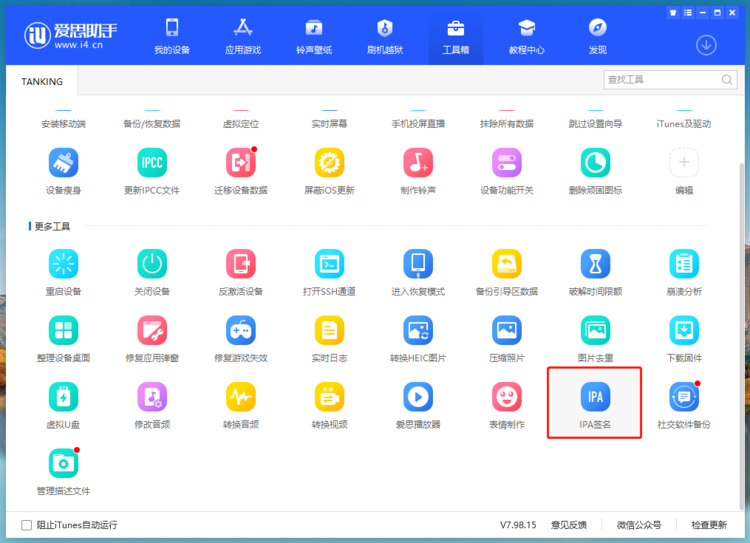Open the 设备瘦身 cleanup tool
750x543 pixels.
coord(63,163)
